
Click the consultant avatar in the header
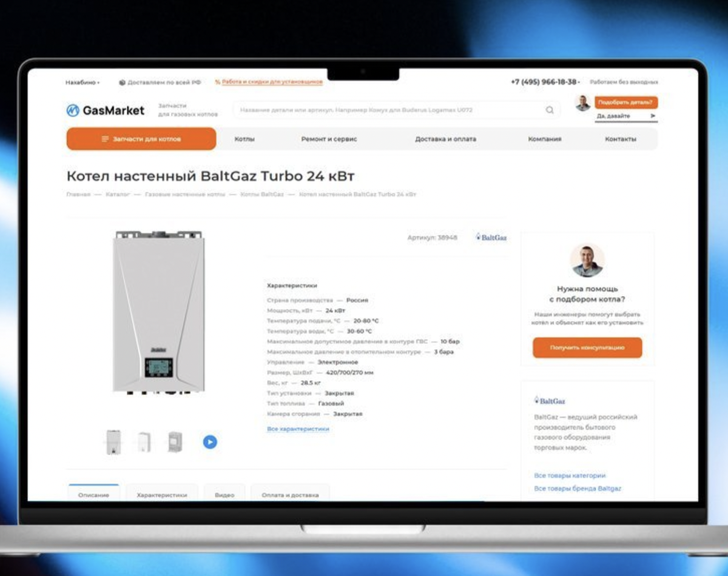(x=583, y=103)
